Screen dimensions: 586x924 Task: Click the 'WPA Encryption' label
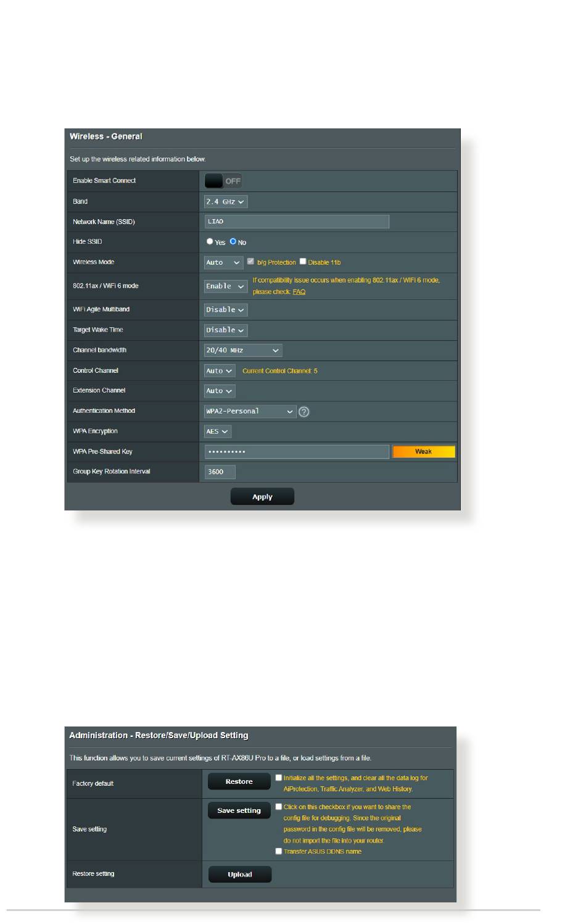tap(95, 431)
